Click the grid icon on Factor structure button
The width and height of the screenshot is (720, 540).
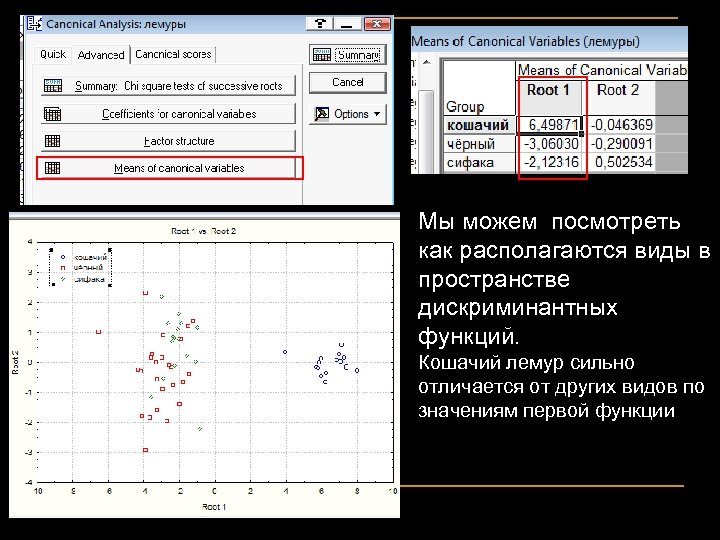pyautogui.click(x=52, y=141)
